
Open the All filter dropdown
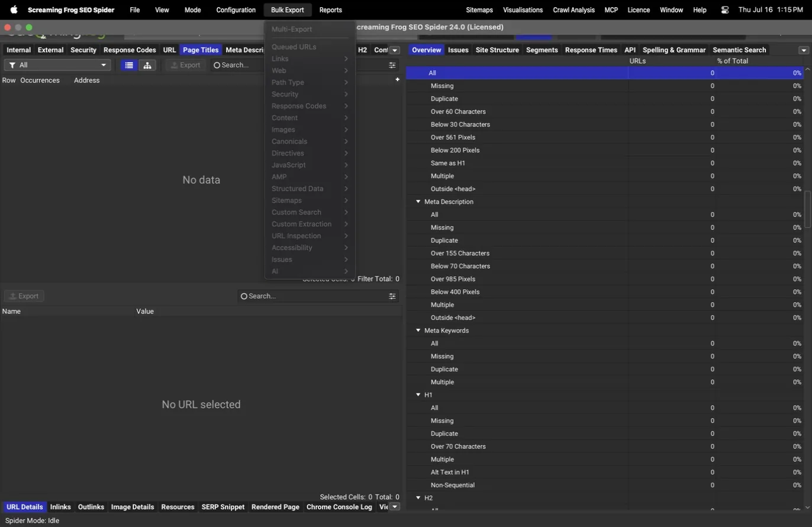[x=57, y=65]
